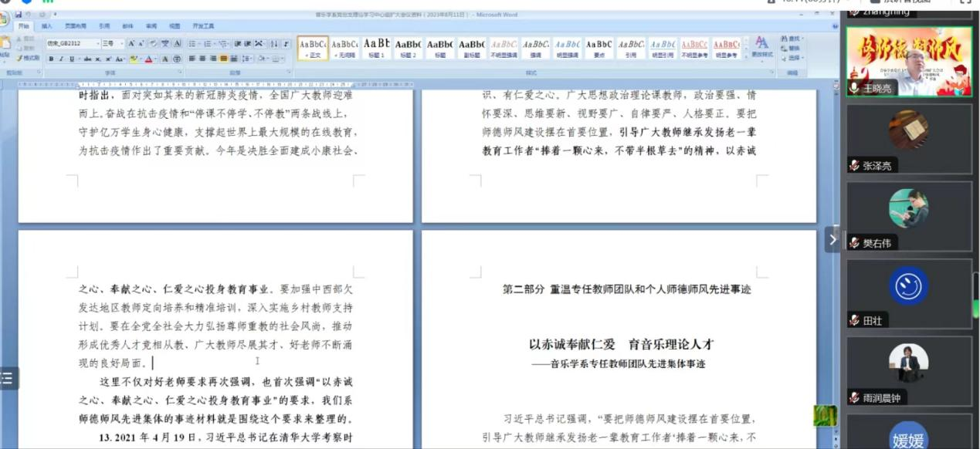Toggle underline formatting

coord(72,59)
